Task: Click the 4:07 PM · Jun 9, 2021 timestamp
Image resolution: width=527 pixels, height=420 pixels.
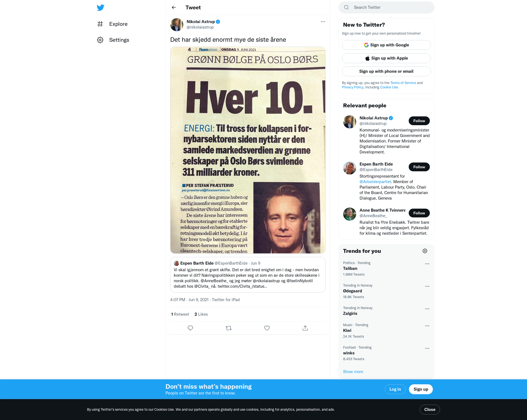Action: pyautogui.click(x=189, y=300)
